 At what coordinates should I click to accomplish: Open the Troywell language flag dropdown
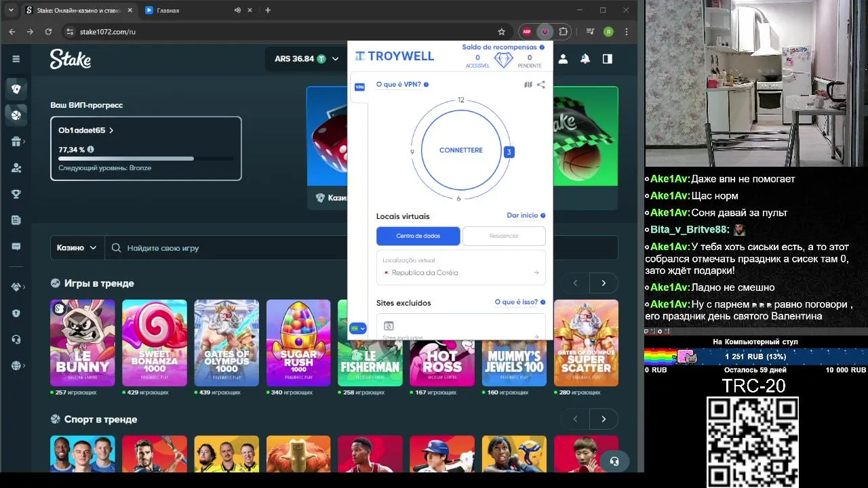click(x=358, y=328)
